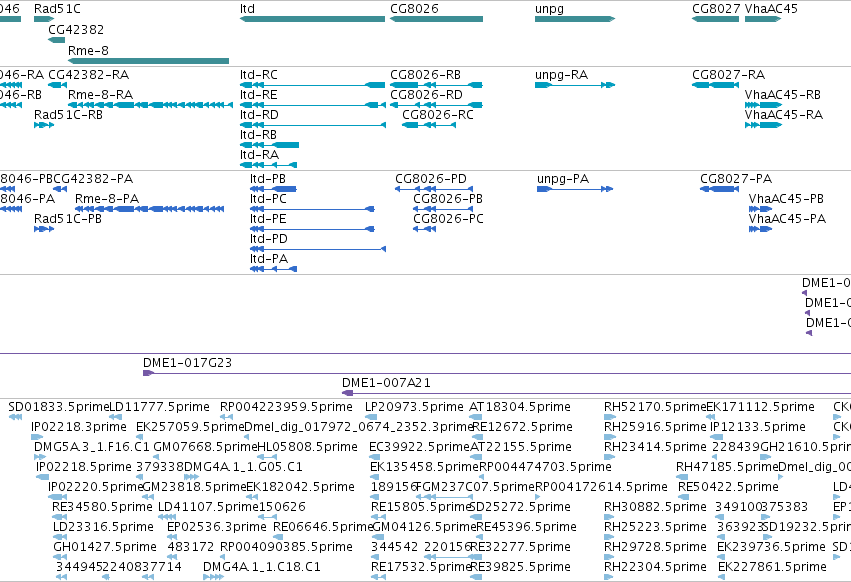Image resolution: width=851 pixels, height=582 pixels.
Task: Select transcript CG8026-RB
Action: (436, 85)
